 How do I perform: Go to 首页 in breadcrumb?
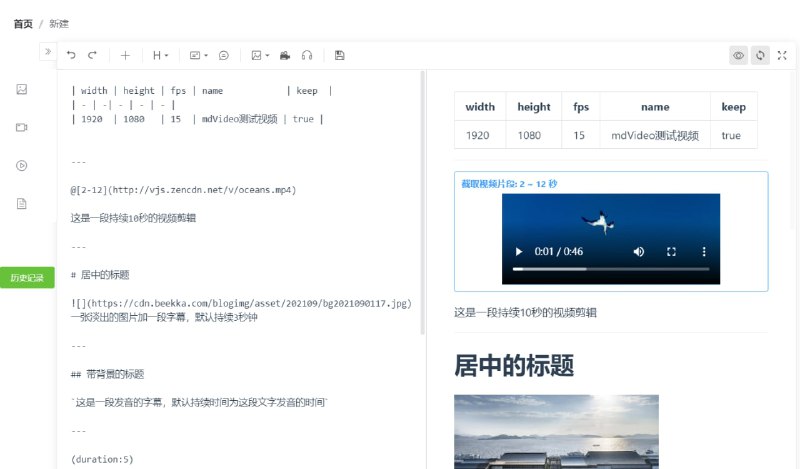(x=23, y=24)
